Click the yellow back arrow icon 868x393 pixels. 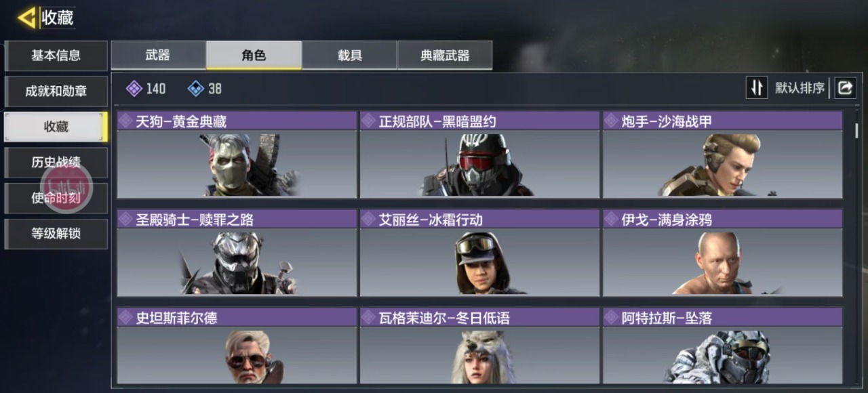point(27,18)
